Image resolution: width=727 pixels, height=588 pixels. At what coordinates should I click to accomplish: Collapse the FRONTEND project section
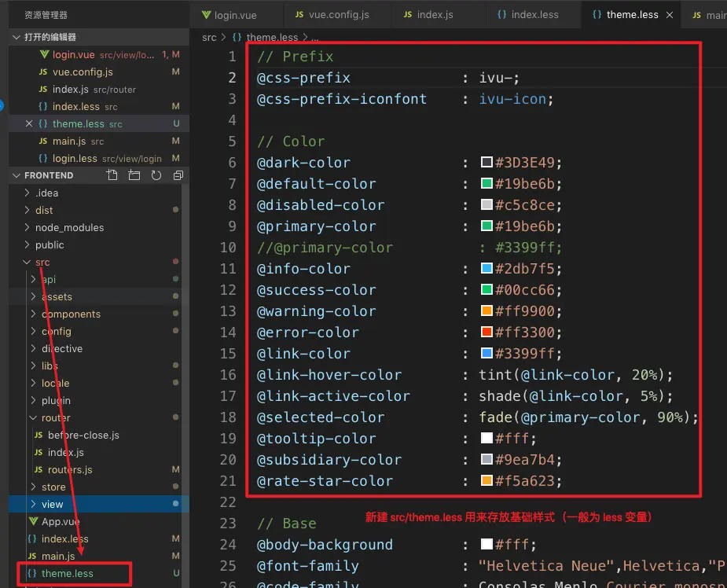click(17, 175)
